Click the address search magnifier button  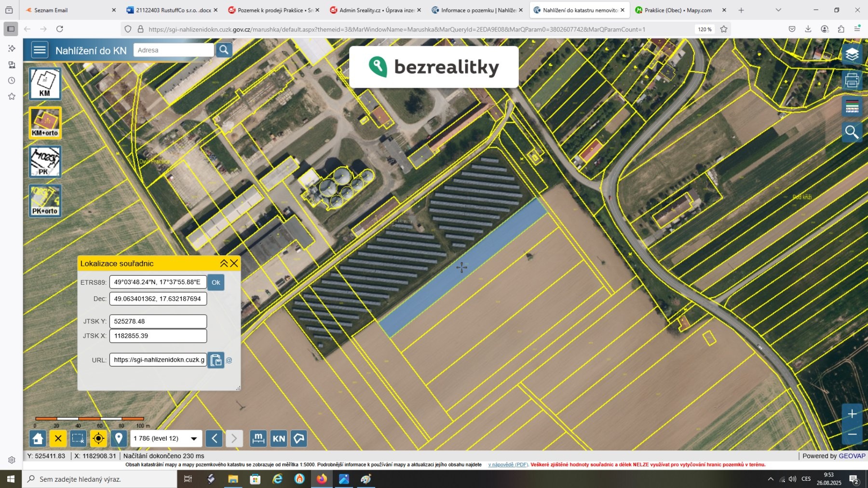click(224, 50)
